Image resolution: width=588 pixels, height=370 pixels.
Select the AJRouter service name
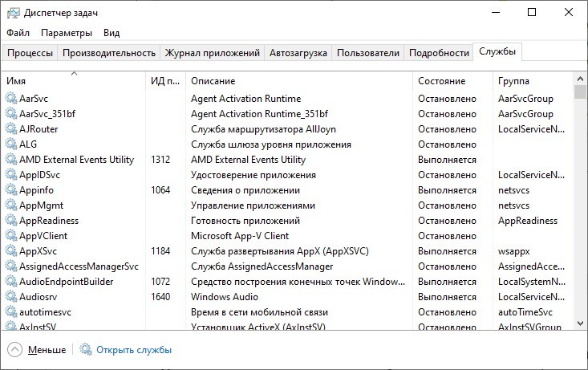tap(39, 129)
